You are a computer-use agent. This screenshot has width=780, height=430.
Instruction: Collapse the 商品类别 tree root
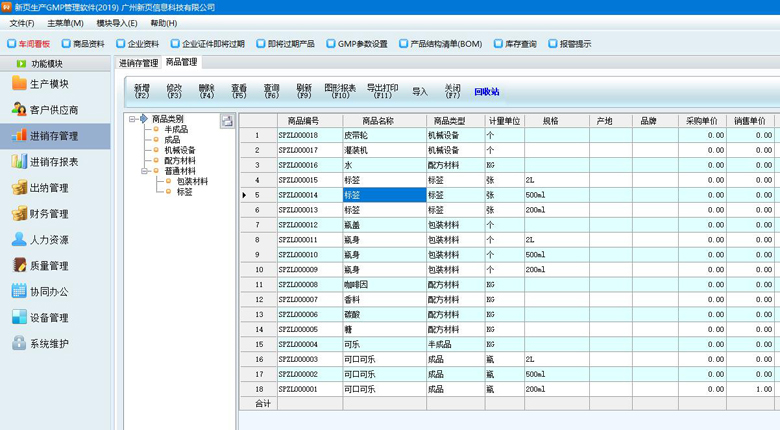[131, 119]
